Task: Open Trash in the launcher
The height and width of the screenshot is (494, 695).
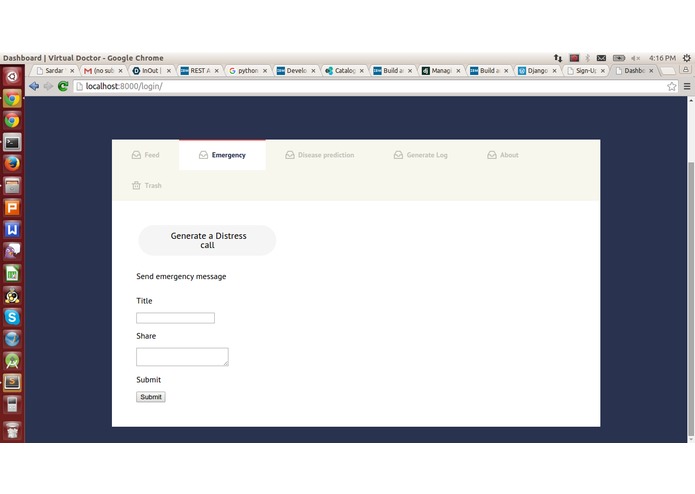Action: [12, 430]
